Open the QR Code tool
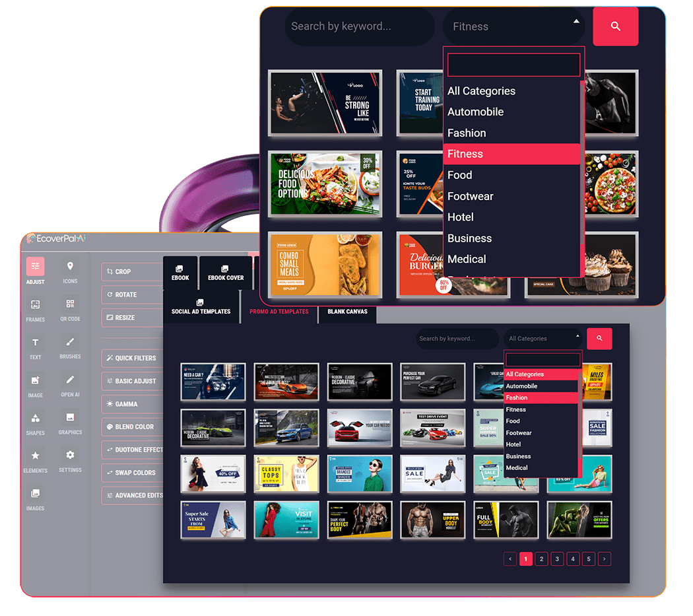 (70, 309)
